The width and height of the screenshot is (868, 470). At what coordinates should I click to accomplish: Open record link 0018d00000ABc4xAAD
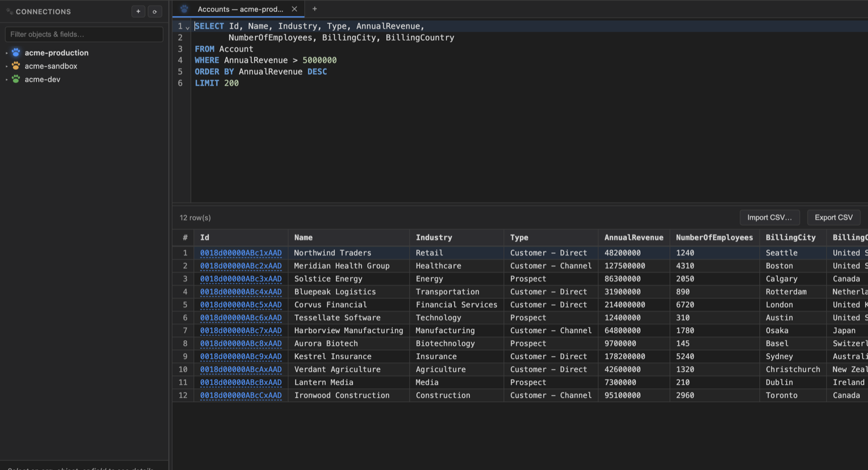point(241,292)
